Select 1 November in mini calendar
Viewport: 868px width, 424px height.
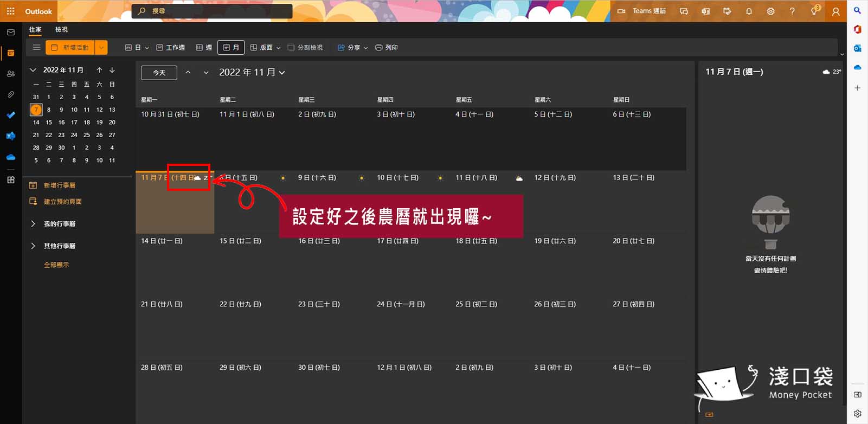(x=49, y=97)
